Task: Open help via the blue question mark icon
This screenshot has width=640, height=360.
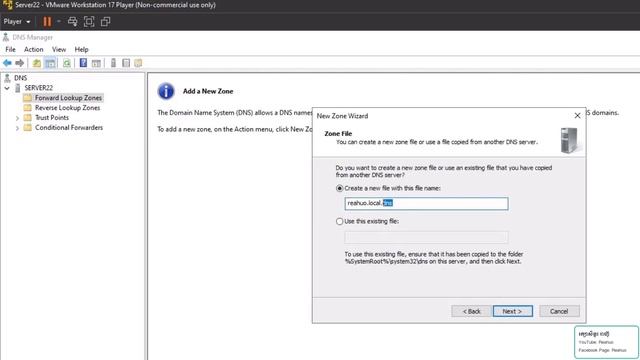Action: [x=83, y=63]
